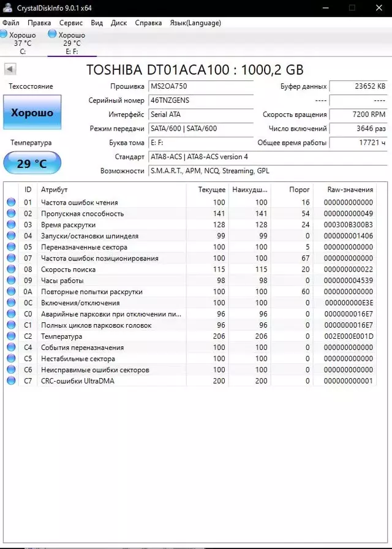Click the Порог column header

pos(292,189)
